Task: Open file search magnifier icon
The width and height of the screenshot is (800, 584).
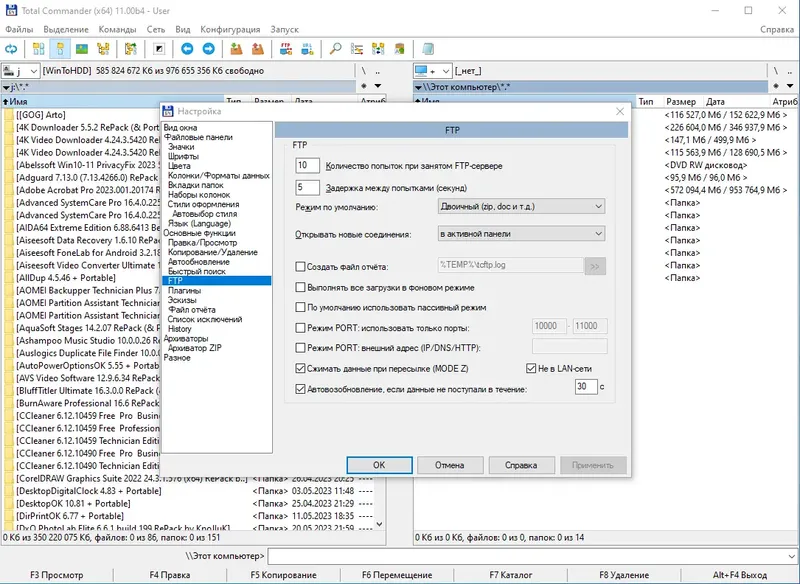Action: pos(335,49)
